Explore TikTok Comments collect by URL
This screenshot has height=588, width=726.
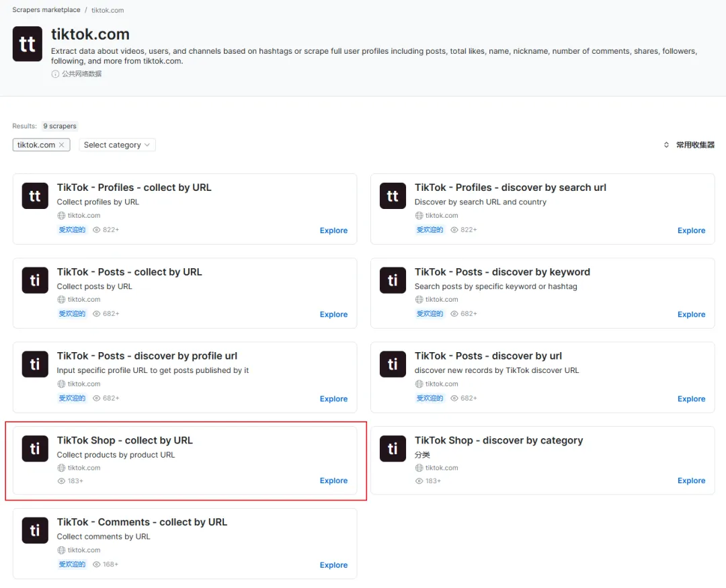(x=333, y=565)
